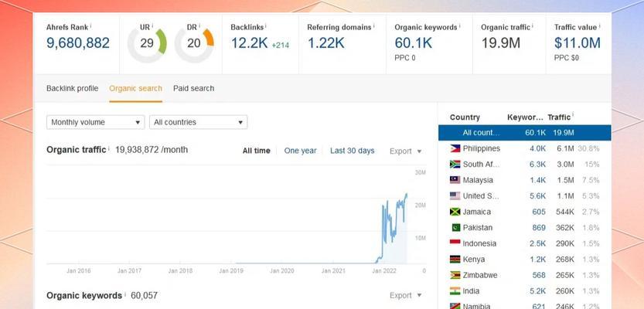
Task: Click the info icon next to DR
Action: [199, 25]
